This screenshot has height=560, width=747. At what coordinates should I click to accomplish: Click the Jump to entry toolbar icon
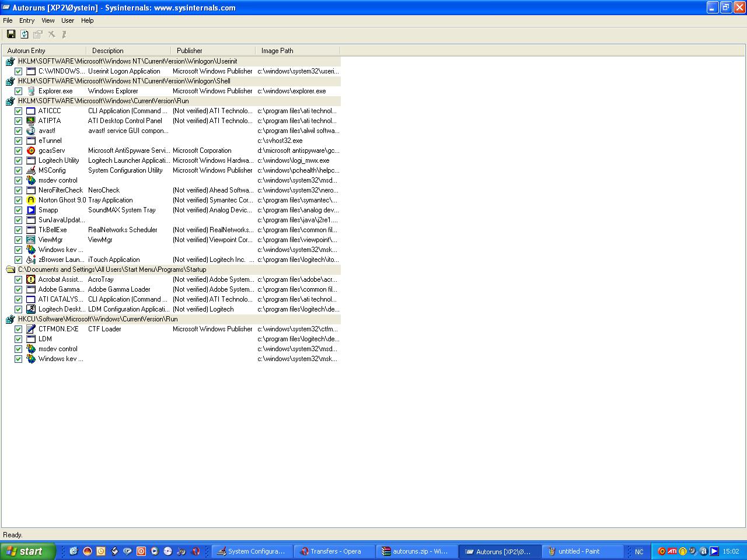click(x=64, y=34)
